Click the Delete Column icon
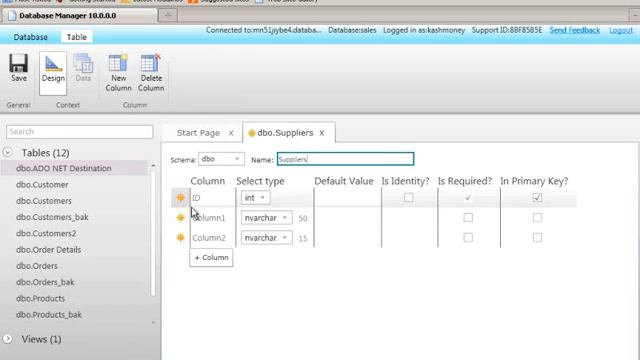640x360 pixels. (151, 64)
